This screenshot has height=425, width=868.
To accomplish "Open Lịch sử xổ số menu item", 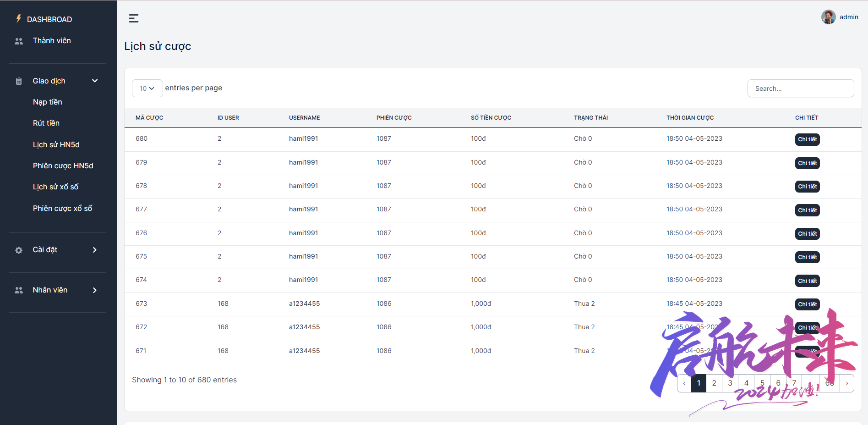I will pyautogui.click(x=55, y=187).
